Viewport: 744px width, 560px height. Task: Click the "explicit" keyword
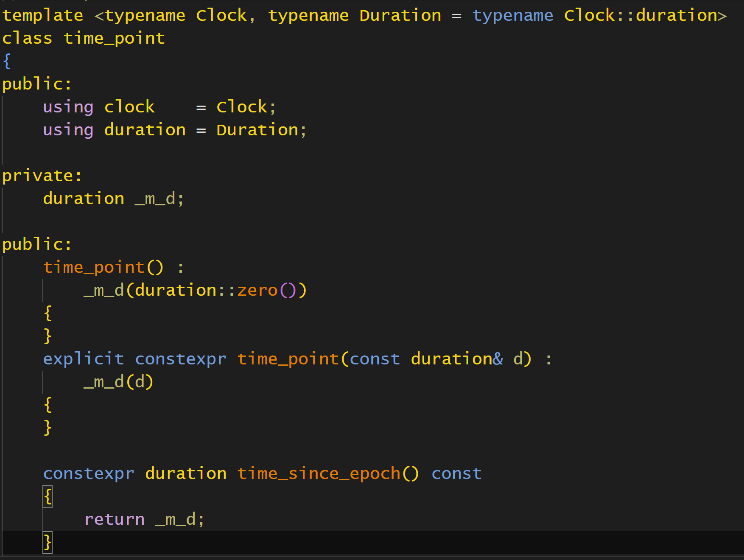pos(83,359)
